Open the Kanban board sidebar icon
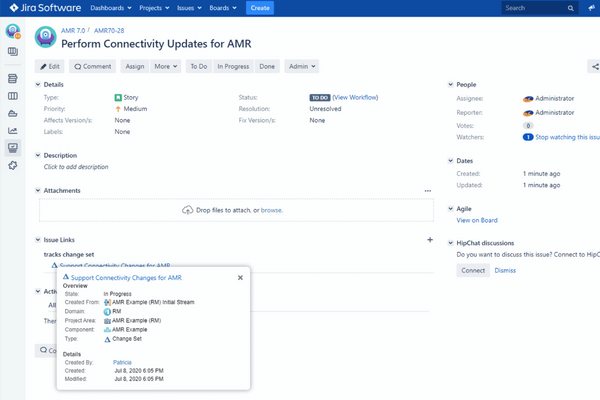 click(x=13, y=51)
